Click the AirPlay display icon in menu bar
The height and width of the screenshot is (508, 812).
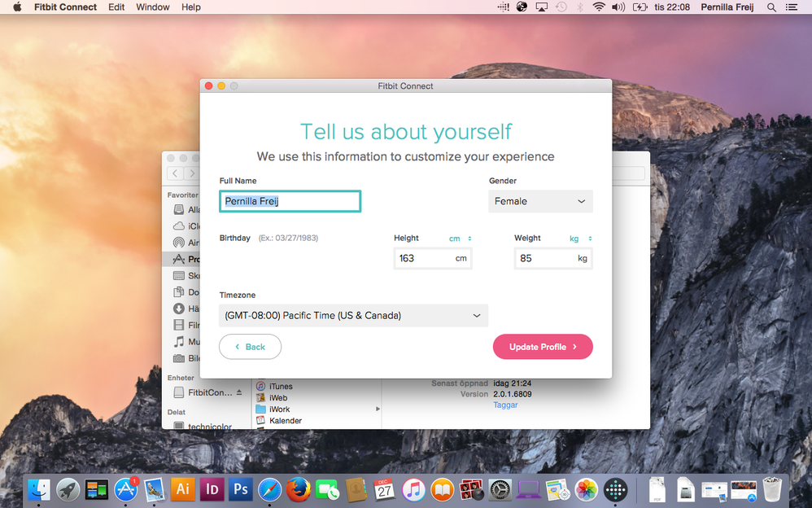pos(542,7)
